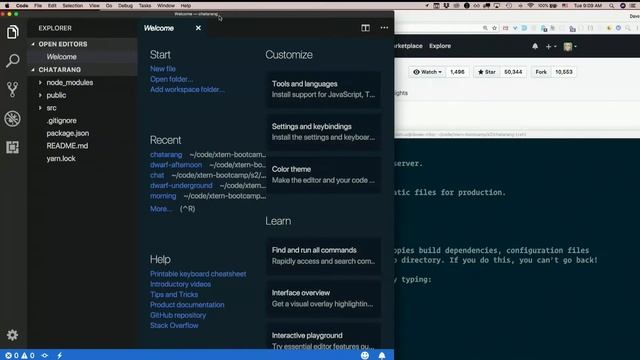The image size is (640, 360).
Task: Click Find and run all commands card
Action: [324, 256]
